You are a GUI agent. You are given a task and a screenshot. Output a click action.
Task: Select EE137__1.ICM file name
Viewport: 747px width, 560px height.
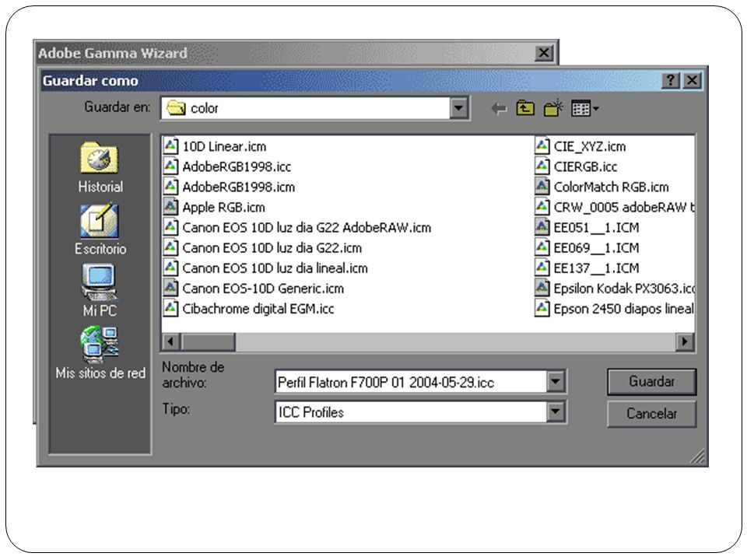(596, 268)
